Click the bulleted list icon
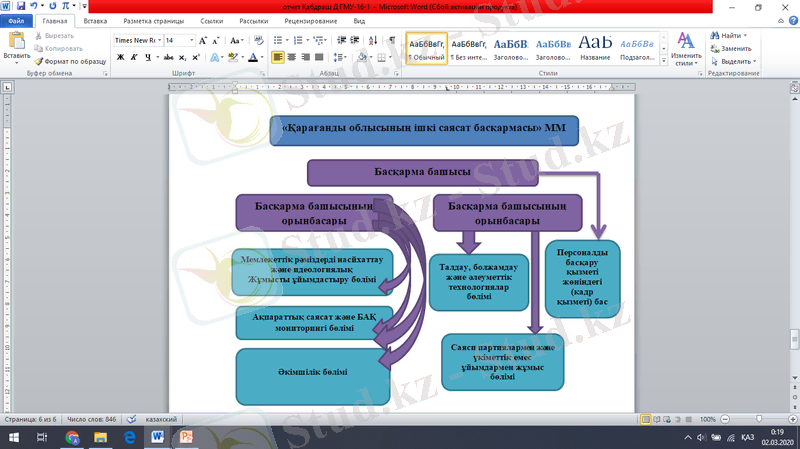800x449 pixels. (x=278, y=40)
